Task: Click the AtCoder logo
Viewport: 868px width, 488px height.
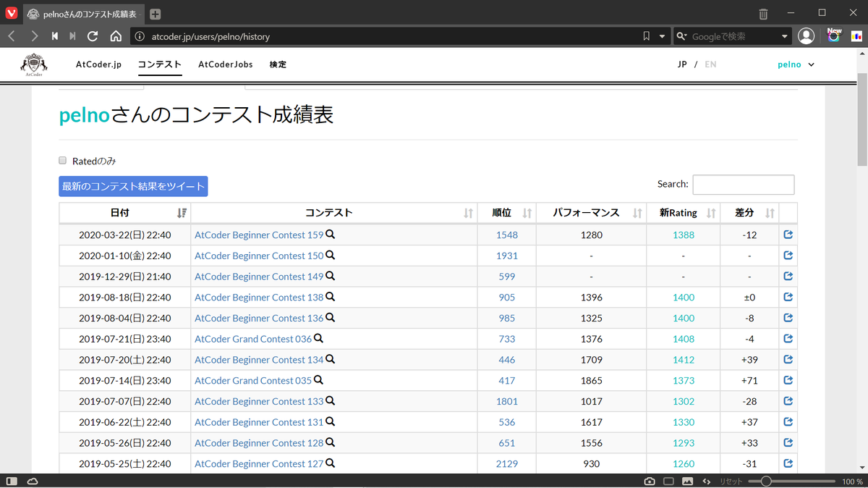Action: click(34, 64)
